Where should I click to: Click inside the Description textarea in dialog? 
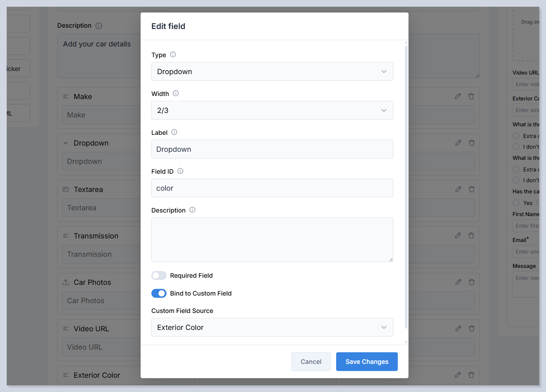click(272, 239)
